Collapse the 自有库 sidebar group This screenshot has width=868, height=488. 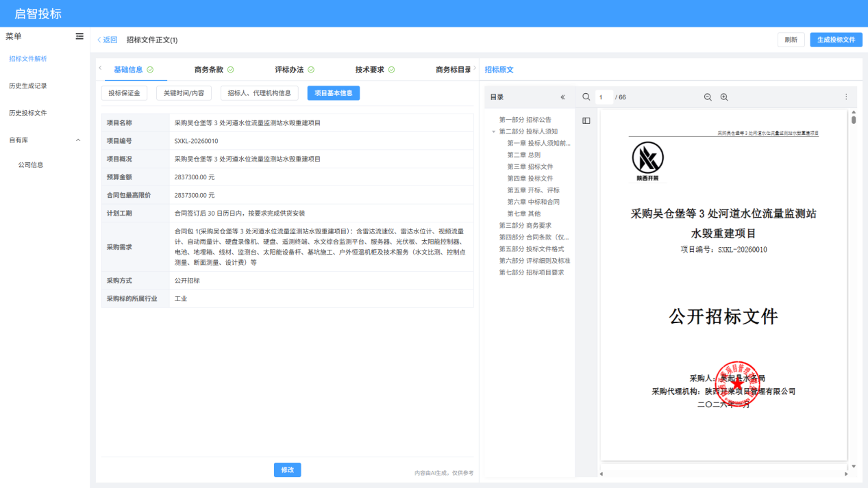[77, 140]
